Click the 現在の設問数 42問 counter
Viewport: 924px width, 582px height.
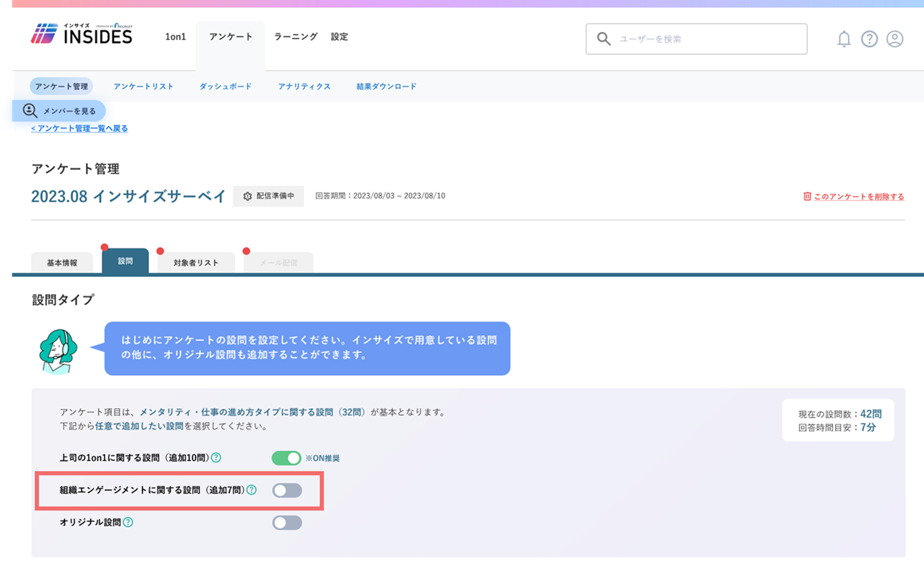click(840, 414)
